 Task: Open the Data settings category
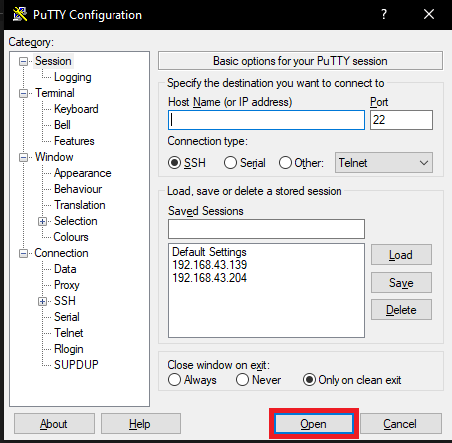pyautogui.click(x=65, y=269)
